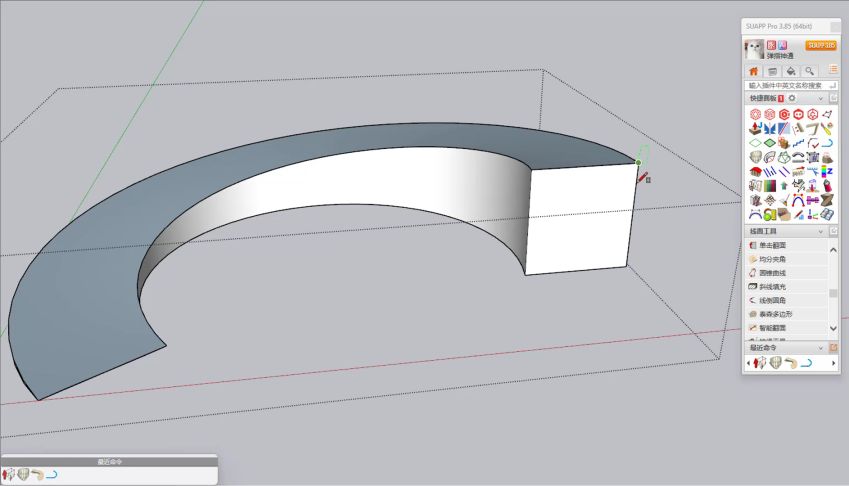The height and width of the screenshot is (486, 849).
Task: Select the red push-pull arrow box icon
Action: (x=755, y=128)
